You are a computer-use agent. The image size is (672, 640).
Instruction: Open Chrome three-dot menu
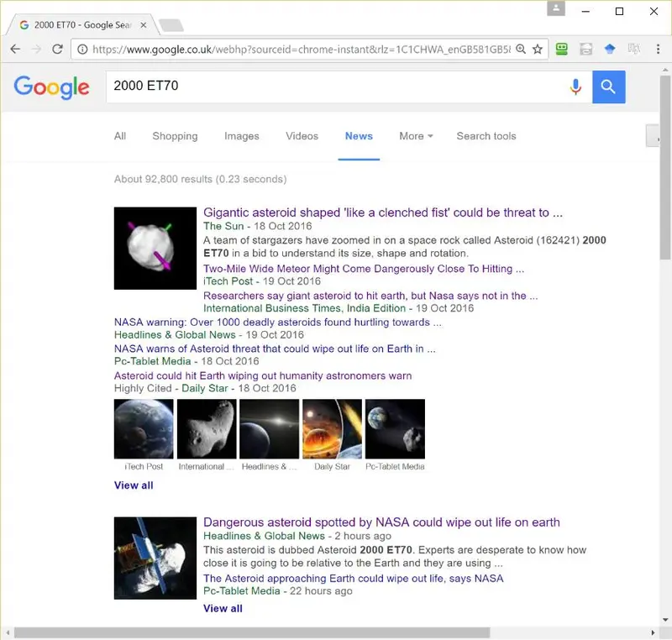click(x=658, y=49)
